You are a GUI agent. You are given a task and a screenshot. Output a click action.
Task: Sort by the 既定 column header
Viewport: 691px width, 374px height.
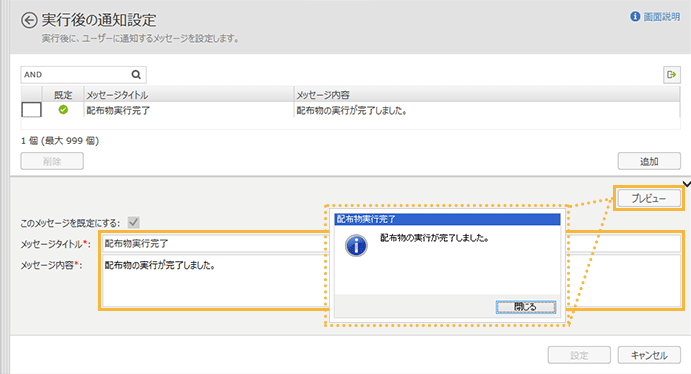[x=63, y=95]
